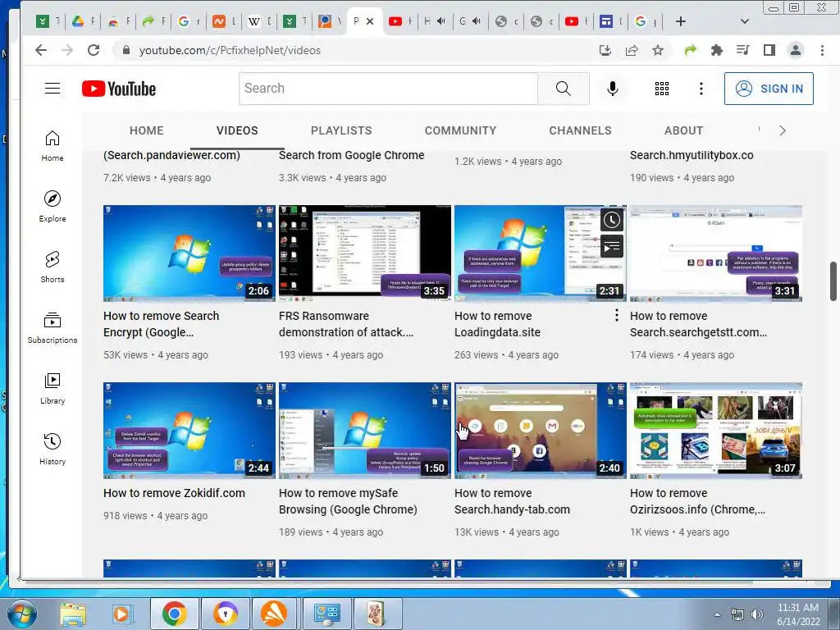Image resolution: width=840 pixels, height=630 pixels.
Task: Add Loadingdata.site video to Watch later
Action: point(612,220)
